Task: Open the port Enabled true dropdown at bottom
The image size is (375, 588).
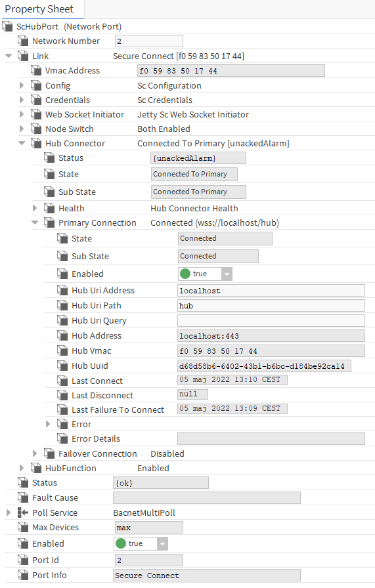Action: [162, 544]
